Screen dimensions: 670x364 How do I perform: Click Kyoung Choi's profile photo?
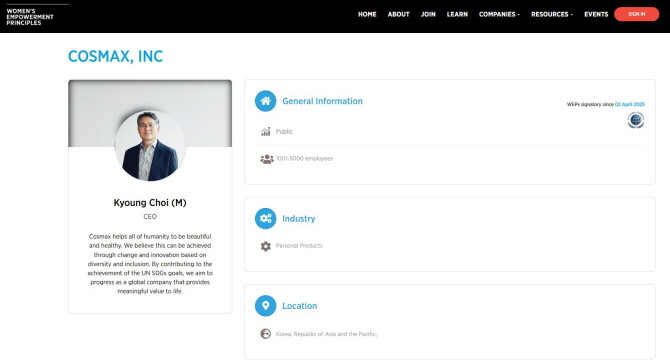(150, 146)
